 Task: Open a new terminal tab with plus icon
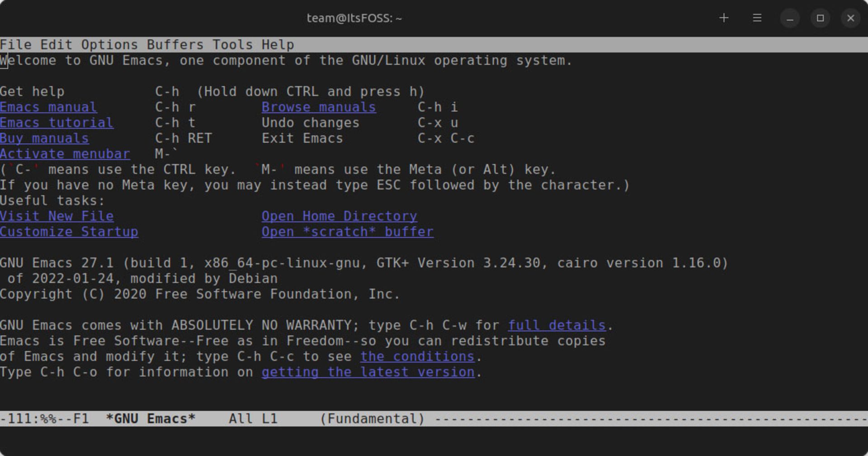tap(724, 18)
